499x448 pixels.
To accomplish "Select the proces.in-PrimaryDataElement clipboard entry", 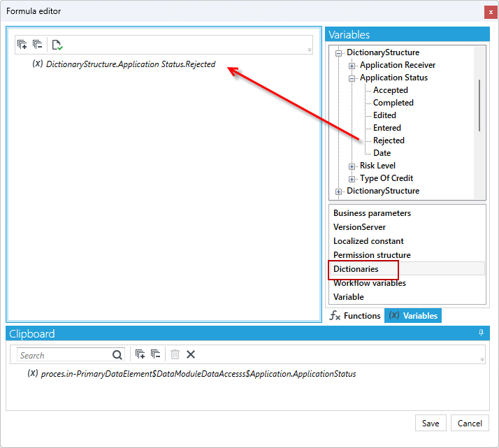I will (x=198, y=374).
